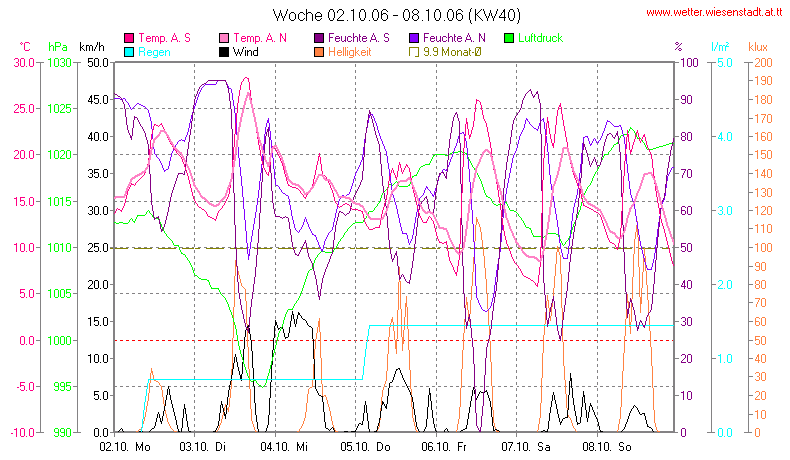Click the black Wind legend swatch
Image resolution: width=790 pixels, height=460 pixels.
tap(224, 52)
